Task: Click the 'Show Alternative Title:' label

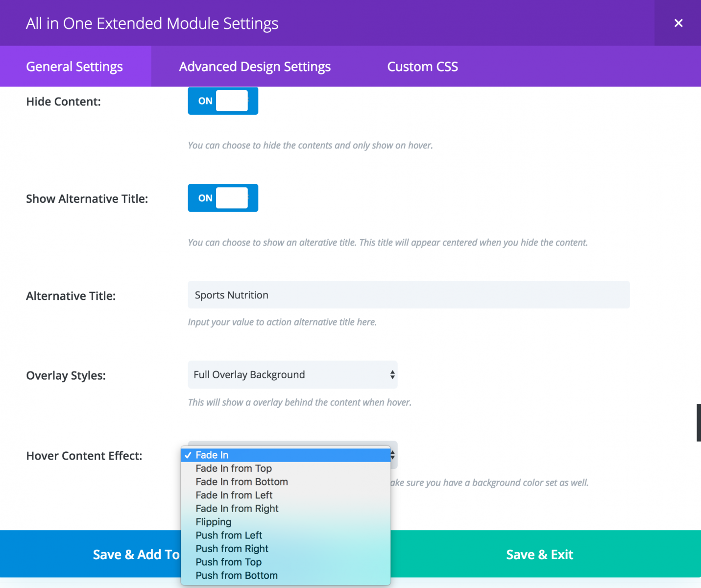Action: pos(87,198)
